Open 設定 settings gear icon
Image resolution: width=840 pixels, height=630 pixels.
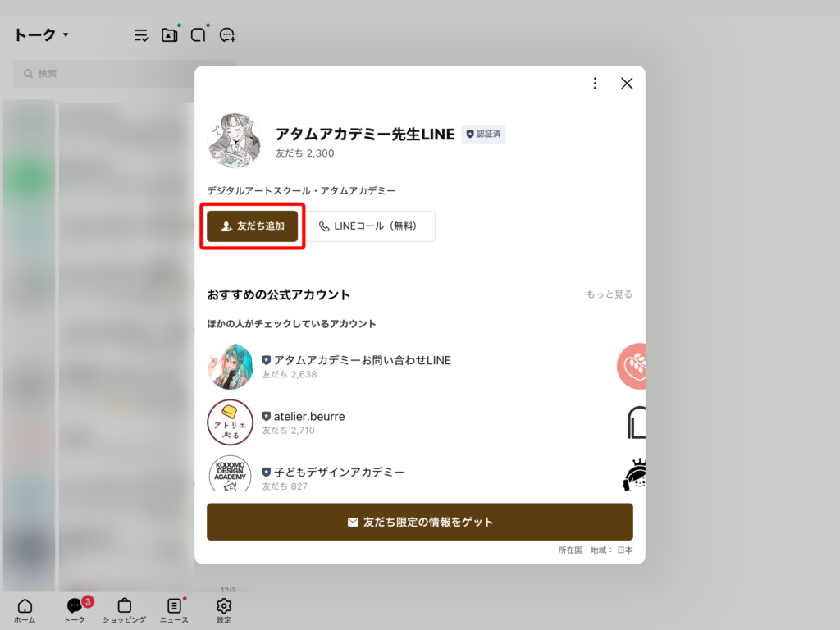pyautogui.click(x=224, y=610)
